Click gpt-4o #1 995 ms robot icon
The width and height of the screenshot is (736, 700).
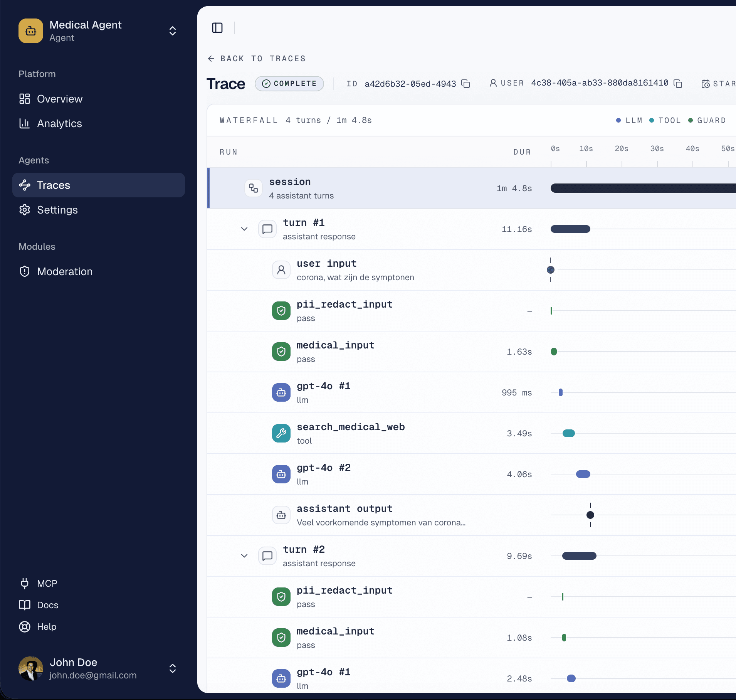coord(281,392)
